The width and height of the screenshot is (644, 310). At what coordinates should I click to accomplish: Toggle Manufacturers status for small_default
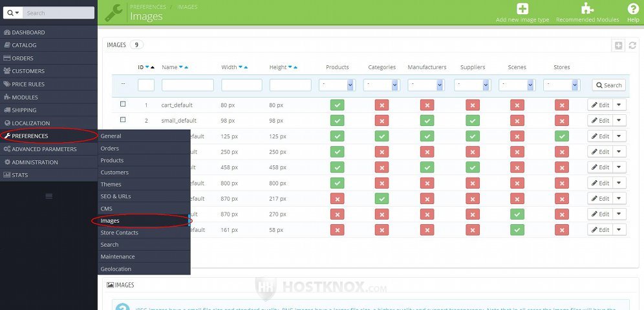[x=427, y=121]
